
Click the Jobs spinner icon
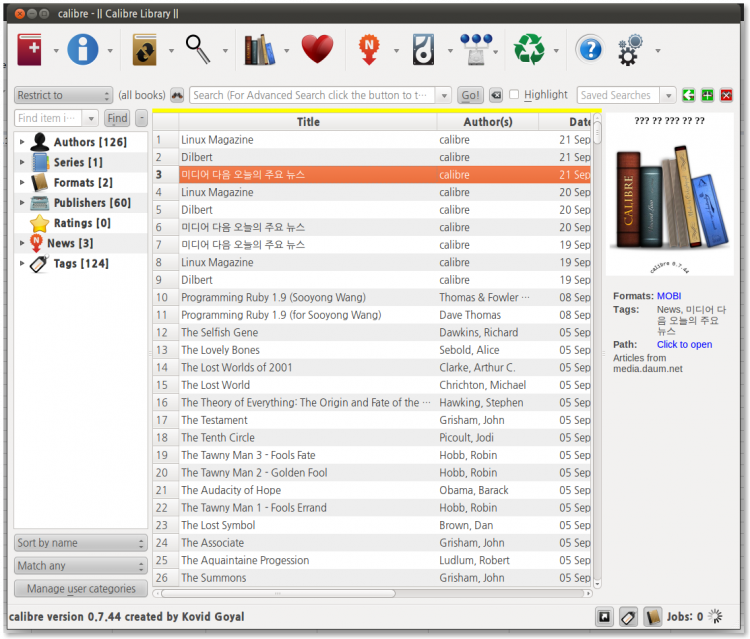click(716, 617)
